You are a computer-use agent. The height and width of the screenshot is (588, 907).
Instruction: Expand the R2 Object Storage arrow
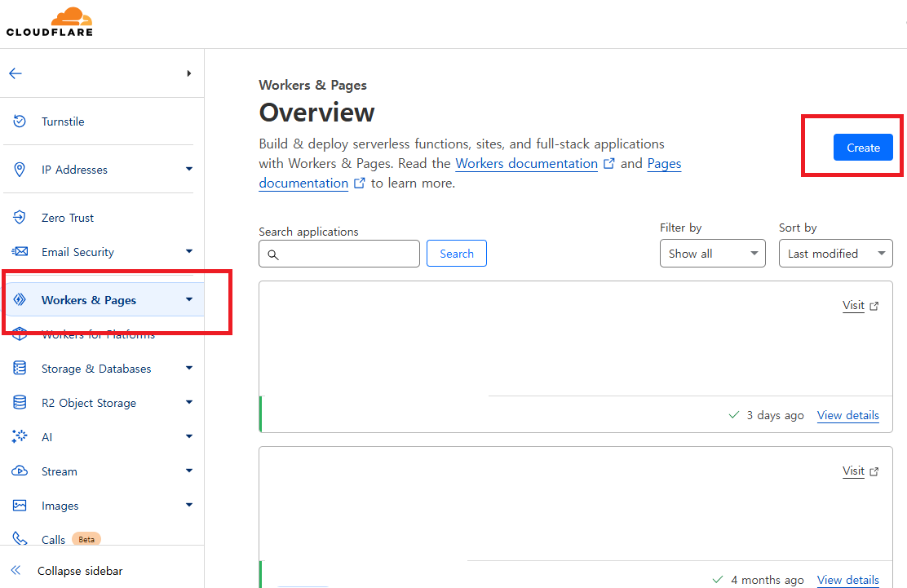[x=189, y=402]
